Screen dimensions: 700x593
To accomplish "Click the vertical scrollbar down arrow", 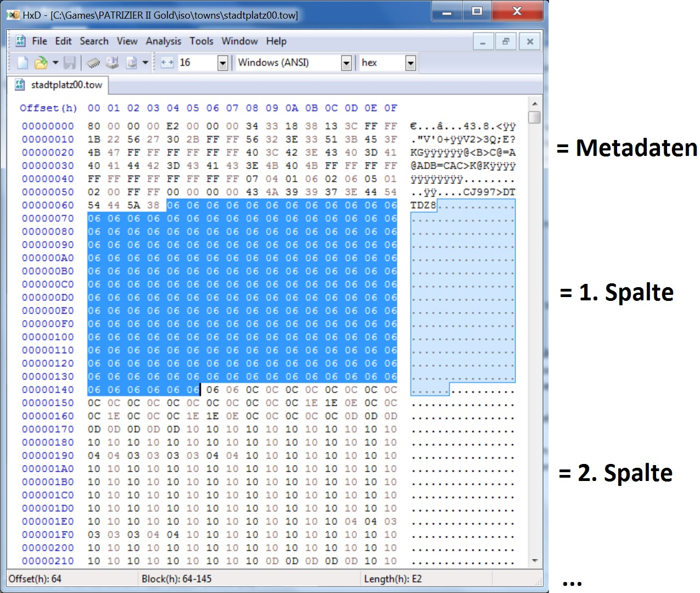I will (x=535, y=561).
